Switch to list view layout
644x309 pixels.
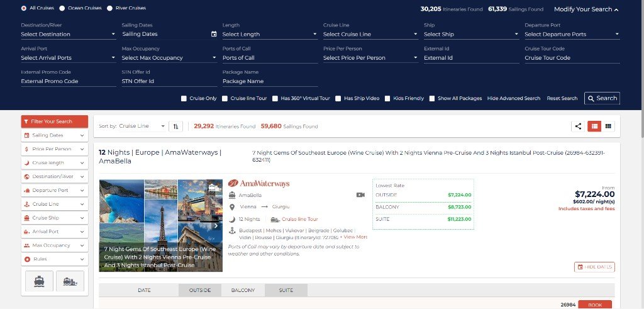(594, 126)
